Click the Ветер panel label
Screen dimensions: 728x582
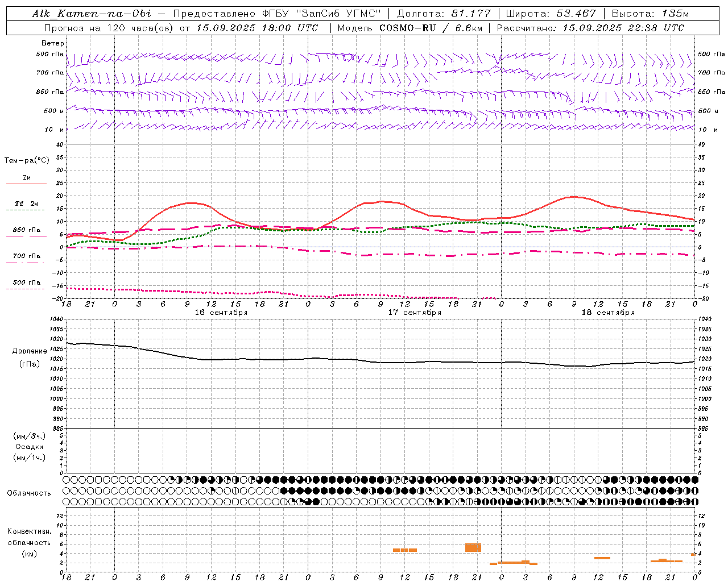pyautogui.click(x=53, y=43)
